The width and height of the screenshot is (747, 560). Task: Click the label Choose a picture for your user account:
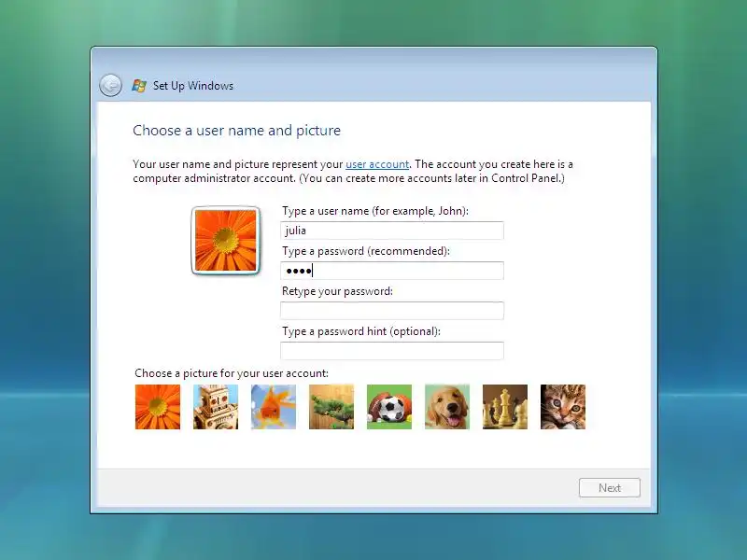pos(232,372)
